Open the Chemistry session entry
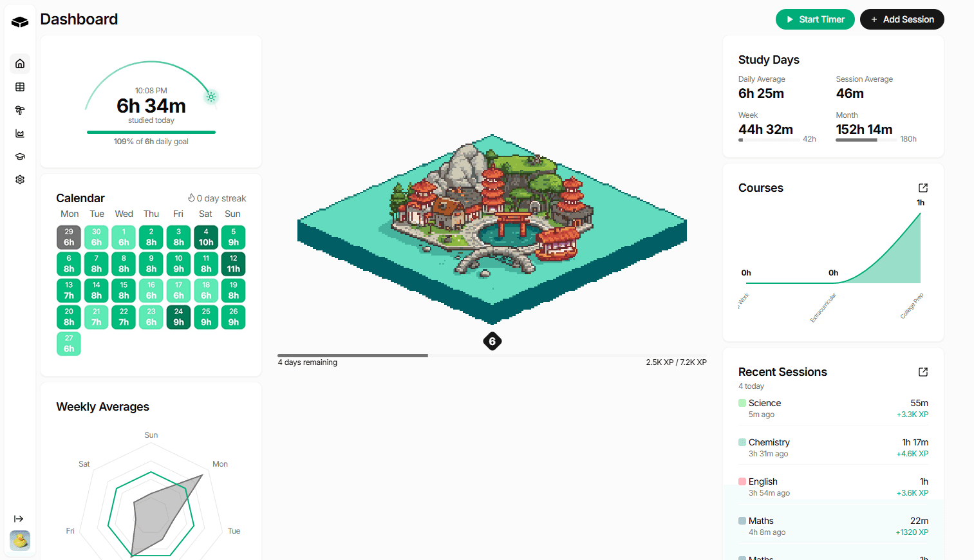This screenshot has height=560, width=974. coord(833,447)
